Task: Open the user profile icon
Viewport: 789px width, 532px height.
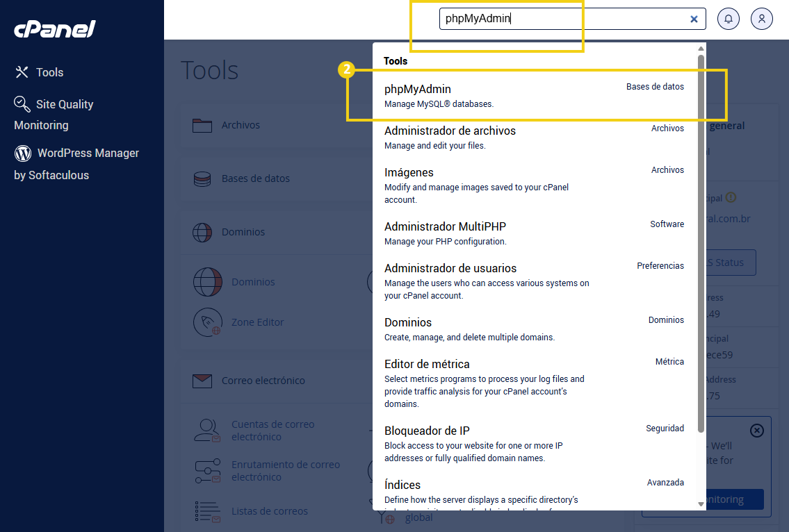Action: pyautogui.click(x=761, y=19)
